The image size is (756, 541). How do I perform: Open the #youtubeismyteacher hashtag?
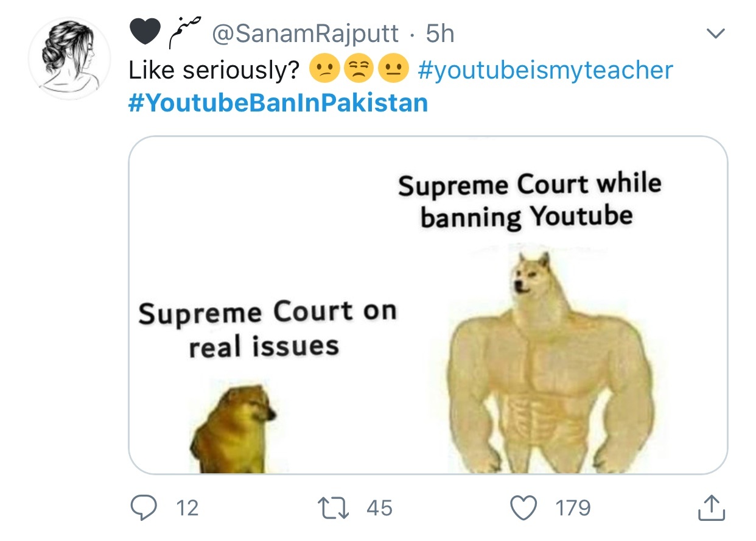point(545,70)
